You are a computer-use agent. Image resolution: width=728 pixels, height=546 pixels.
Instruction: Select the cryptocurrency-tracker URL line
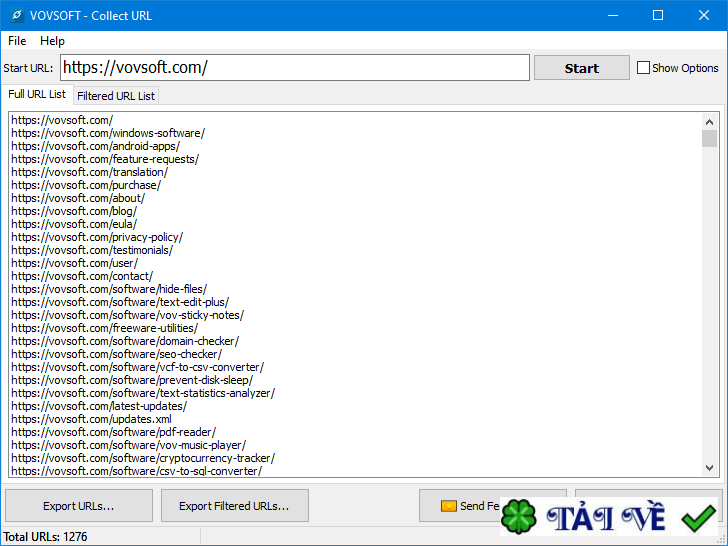tap(143, 458)
